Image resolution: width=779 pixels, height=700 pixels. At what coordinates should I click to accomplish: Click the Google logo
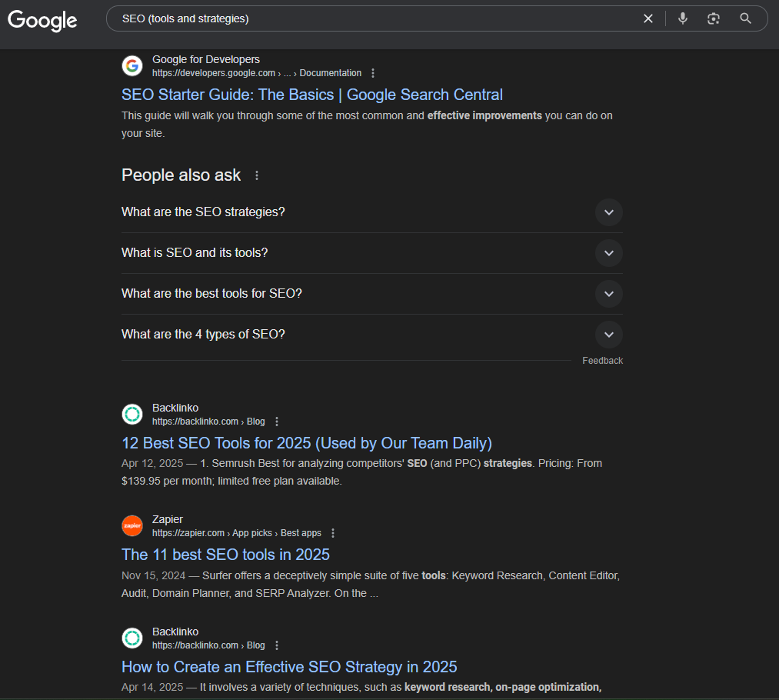pos(42,20)
